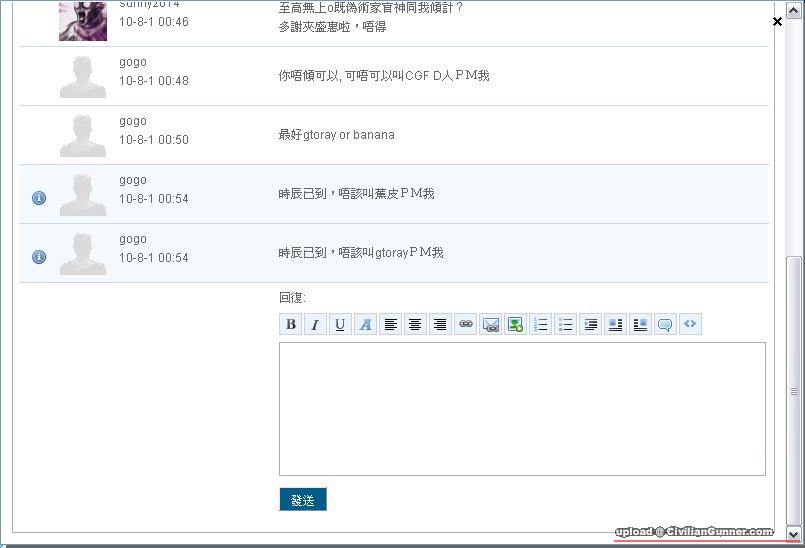Screen dimensions: 805x548
Task: Toggle underline formatting button
Action: tap(340, 324)
